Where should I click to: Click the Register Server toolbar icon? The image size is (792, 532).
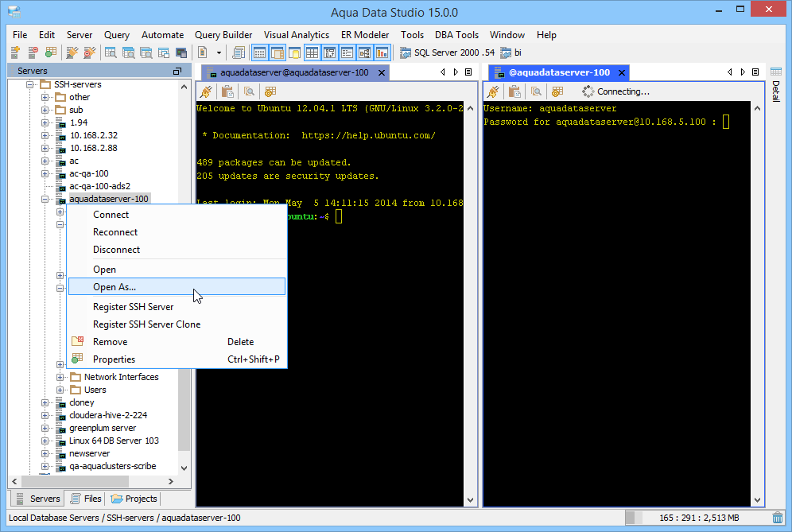[15, 52]
